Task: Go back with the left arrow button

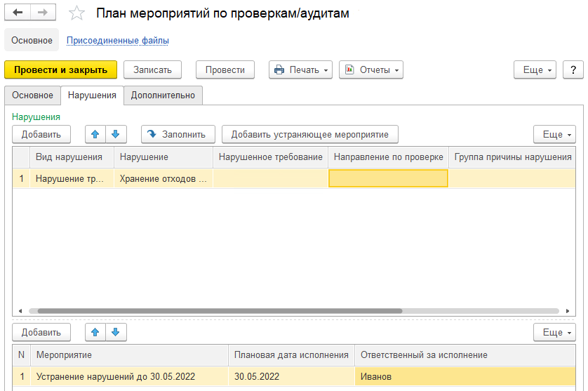Action: (18, 13)
